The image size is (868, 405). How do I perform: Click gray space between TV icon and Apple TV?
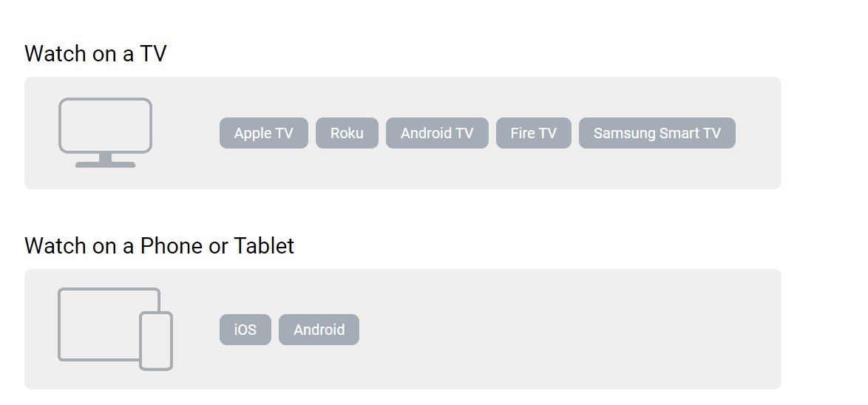[185, 133]
